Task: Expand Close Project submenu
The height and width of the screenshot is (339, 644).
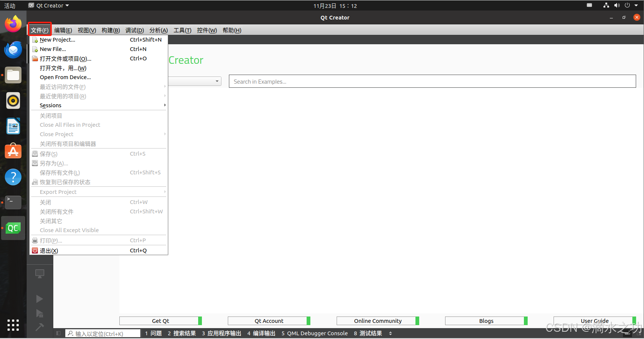Action: 99,134
